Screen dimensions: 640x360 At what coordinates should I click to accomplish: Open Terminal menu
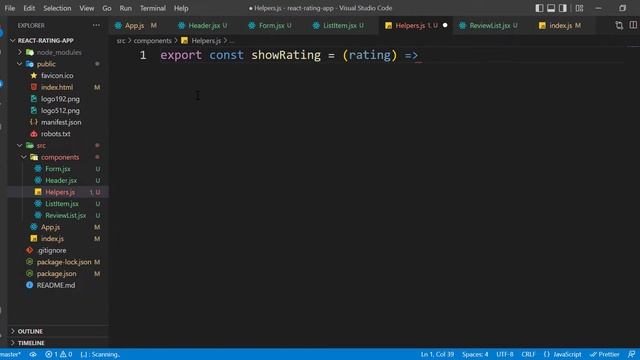coord(153,8)
